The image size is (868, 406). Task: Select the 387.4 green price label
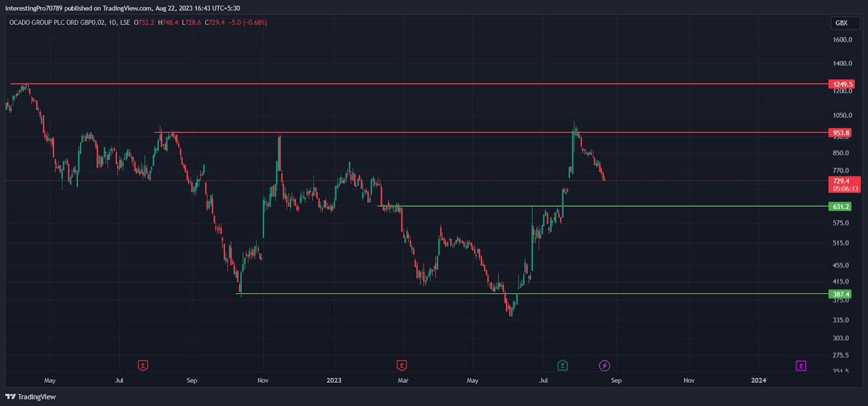[840, 294]
